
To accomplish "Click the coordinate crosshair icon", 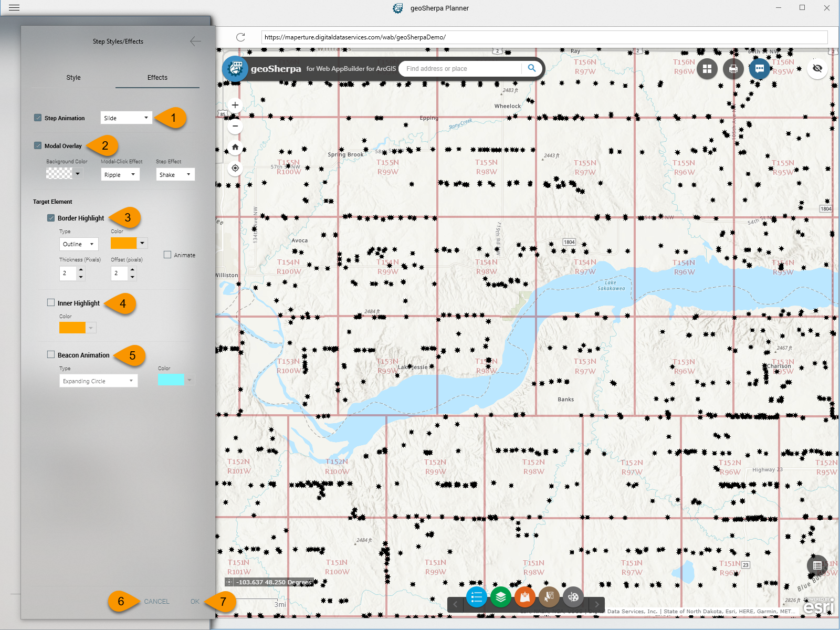I will (229, 582).
